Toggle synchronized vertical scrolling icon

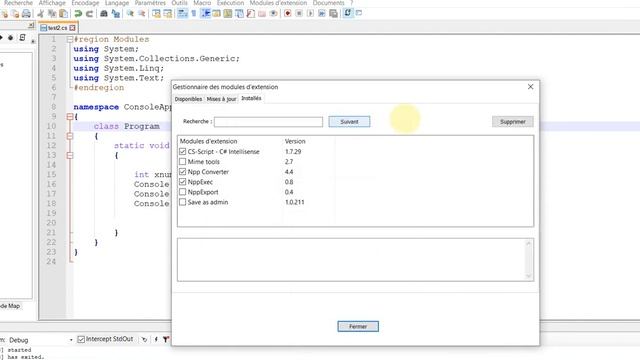(156, 13)
